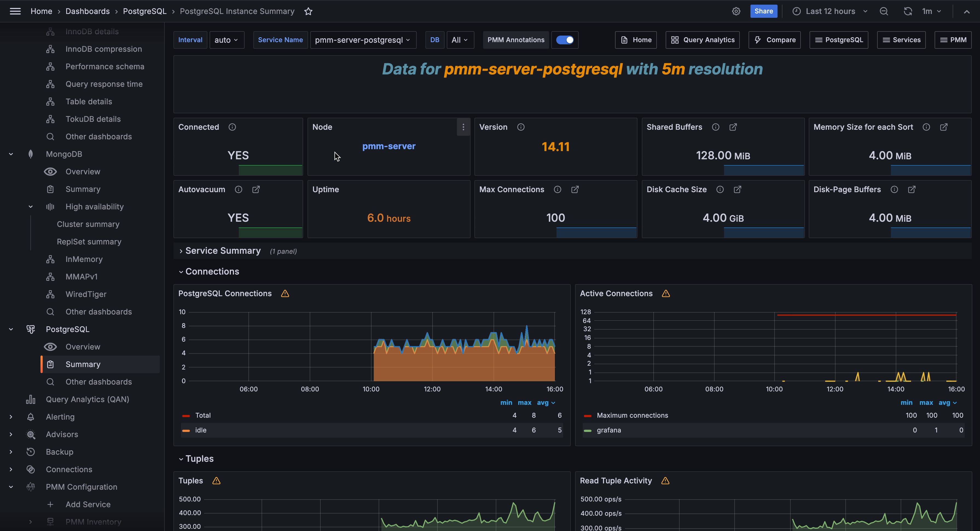Sort PostgreSQL Connections legend by max
The image size is (980, 531).
click(x=524, y=402)
